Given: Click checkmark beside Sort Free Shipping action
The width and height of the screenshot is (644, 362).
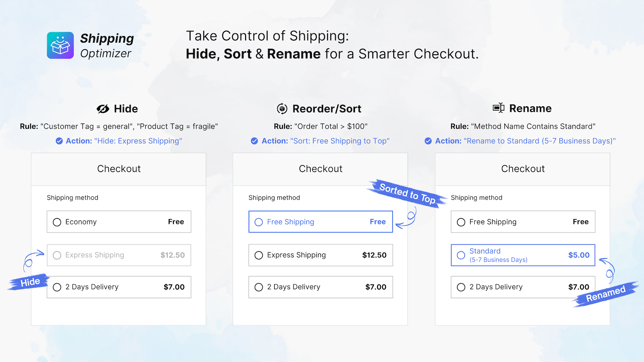Looking at the screenshot, I should pos(254,141).
